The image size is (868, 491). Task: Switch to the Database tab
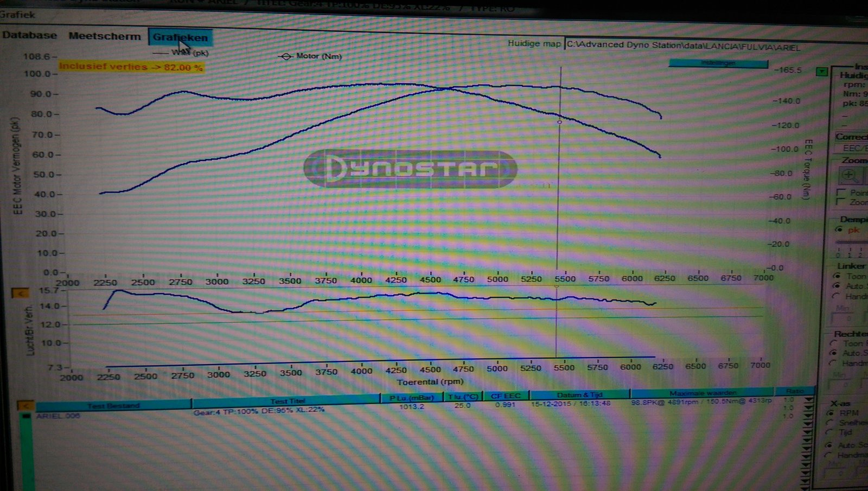(29, 35)
